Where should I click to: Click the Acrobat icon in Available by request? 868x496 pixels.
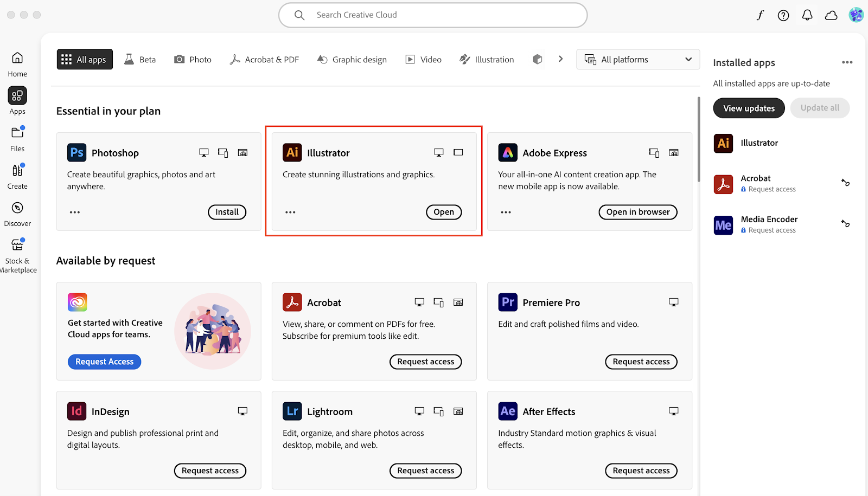point(292,302)
